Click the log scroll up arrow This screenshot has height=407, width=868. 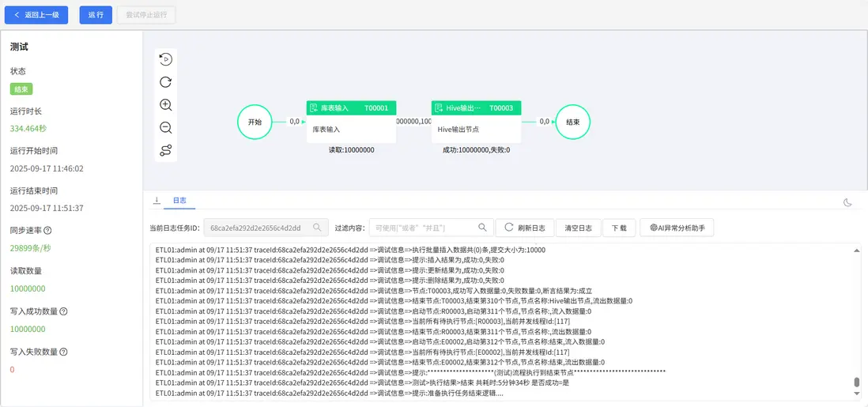pos(857,250)
